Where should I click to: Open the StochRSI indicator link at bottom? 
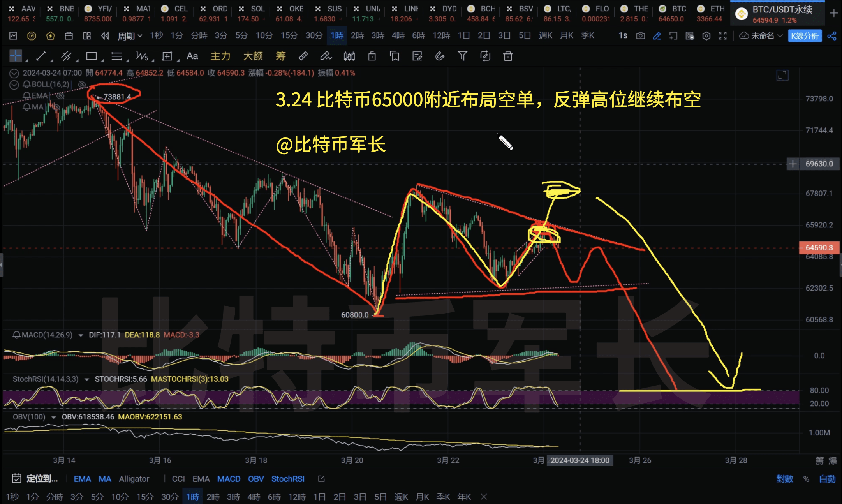[x=288, y=479]
